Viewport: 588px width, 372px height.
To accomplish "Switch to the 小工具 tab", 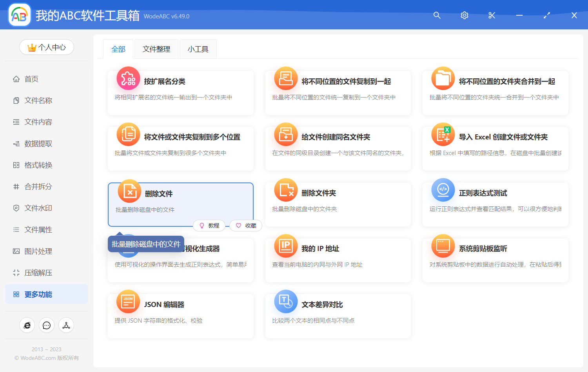I will click(198, 49).
